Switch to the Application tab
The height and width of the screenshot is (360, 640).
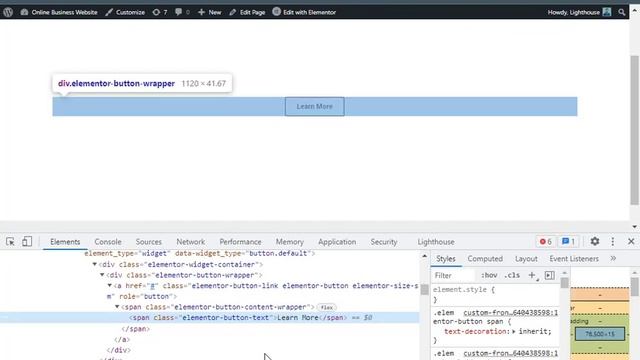point(337,242)
